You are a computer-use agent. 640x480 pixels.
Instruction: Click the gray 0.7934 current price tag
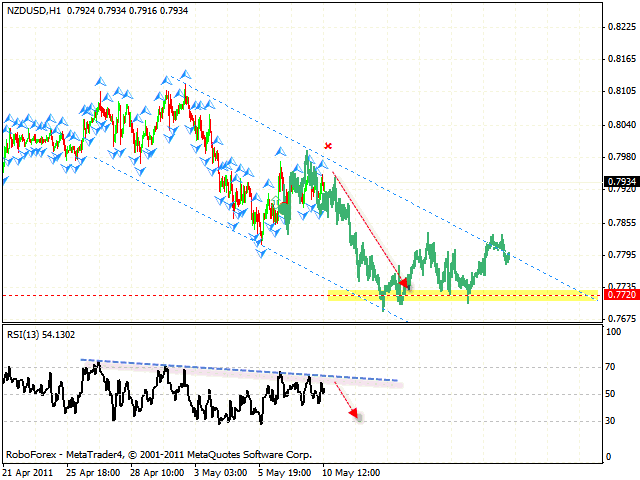[619, 183]
